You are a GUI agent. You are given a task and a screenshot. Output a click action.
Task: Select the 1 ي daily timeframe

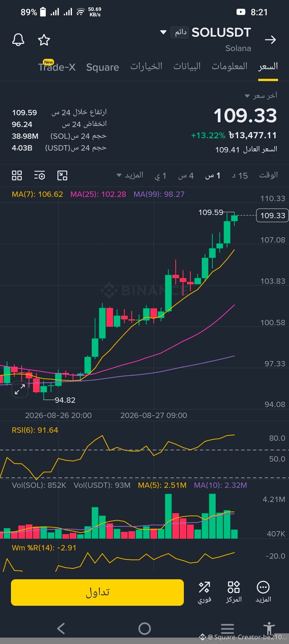tap(161, 176)
